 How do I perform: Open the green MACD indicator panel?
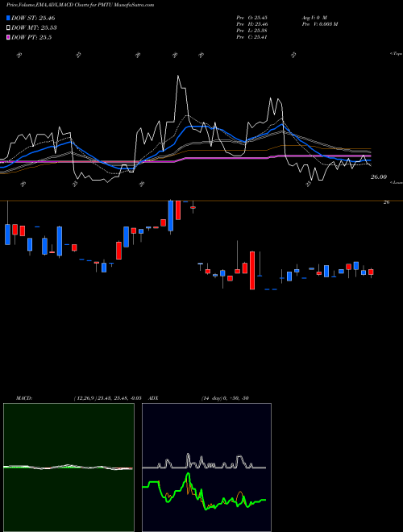tap(69, 468)
